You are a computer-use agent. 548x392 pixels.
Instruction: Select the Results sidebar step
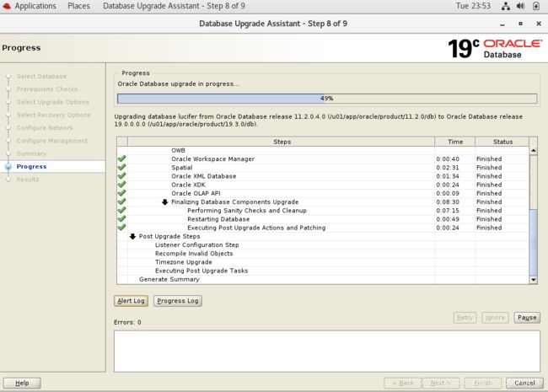click(28, 180)
